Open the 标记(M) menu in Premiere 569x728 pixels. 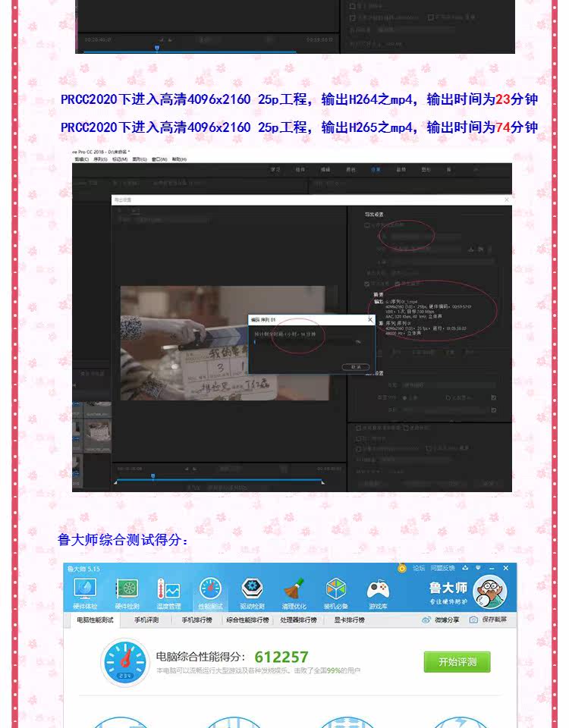click(120, 159)
